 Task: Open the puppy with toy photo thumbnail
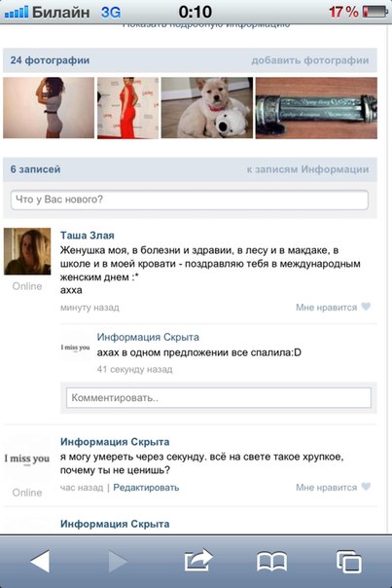point(207,108)
